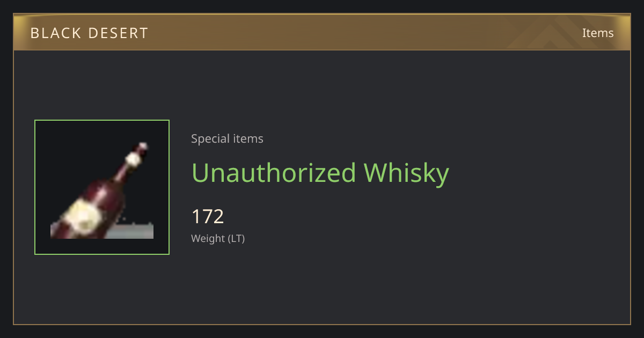Click the LT unit in parentheses
This screenshot has width=644, height=338.
coord(235,239)
